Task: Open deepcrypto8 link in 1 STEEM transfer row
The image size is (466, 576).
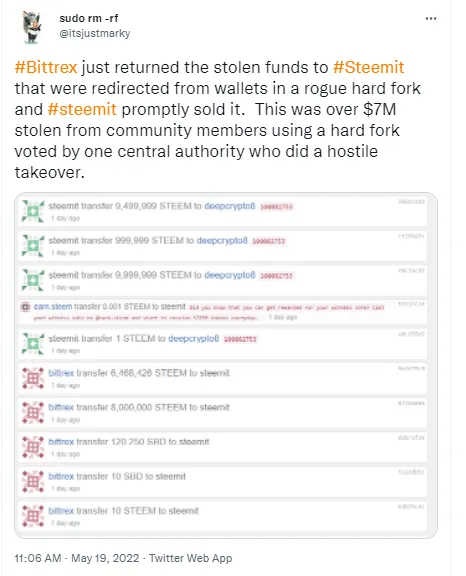Action: point(194,338)
